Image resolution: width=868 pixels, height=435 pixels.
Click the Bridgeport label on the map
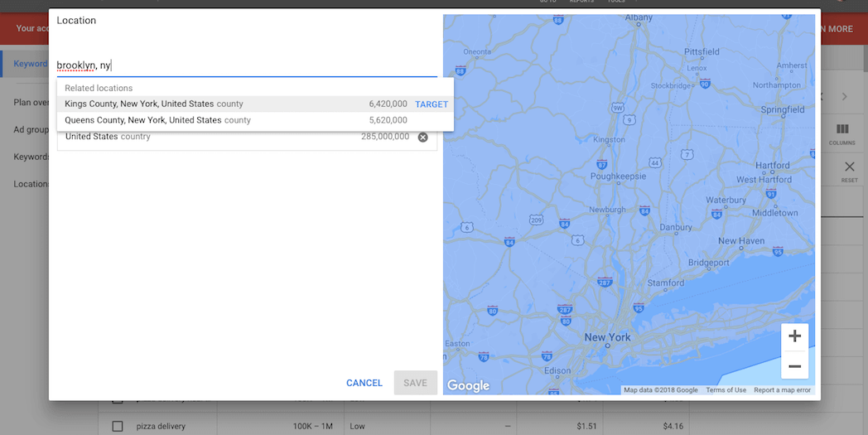point(709,263)
